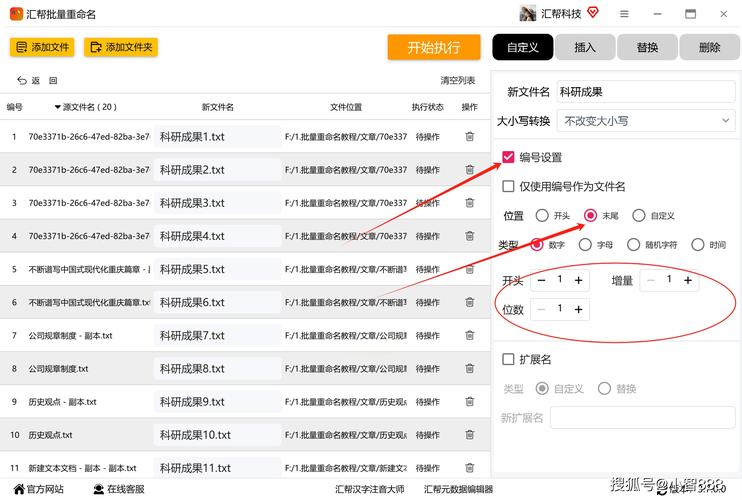This screenshot has width=742, height=500.
Task: Click the 添加文件夹 button
Action: pyautogui.click(x=121, y=47)
